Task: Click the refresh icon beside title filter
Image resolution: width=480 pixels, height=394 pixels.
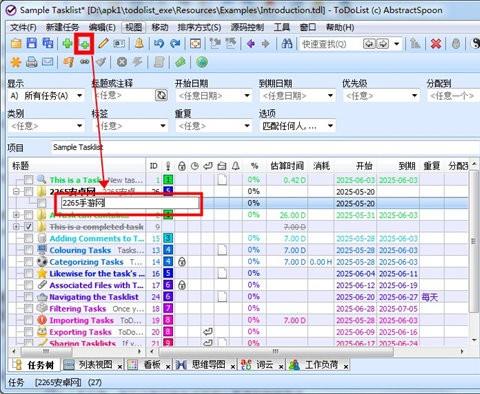Action: 161,96
